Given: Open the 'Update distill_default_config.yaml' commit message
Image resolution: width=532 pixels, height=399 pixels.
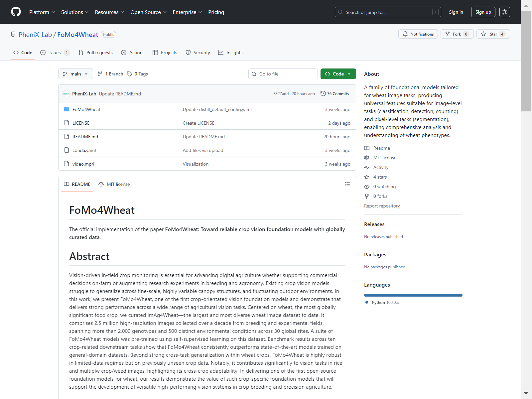Looking at the screenshot, I should (x=217, y=109).
